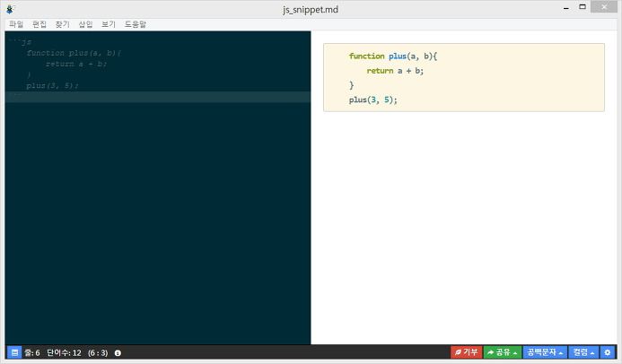Maximize the js_snippet.md window
Image resolution: width=622 pixels, height=364 pixels.
point(583,7)
